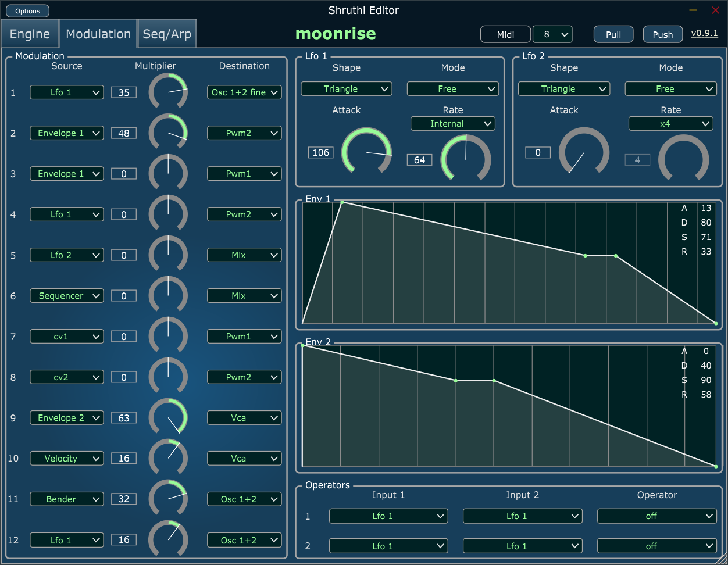Open Operators row 2 Input 1 dropdown

388,546
